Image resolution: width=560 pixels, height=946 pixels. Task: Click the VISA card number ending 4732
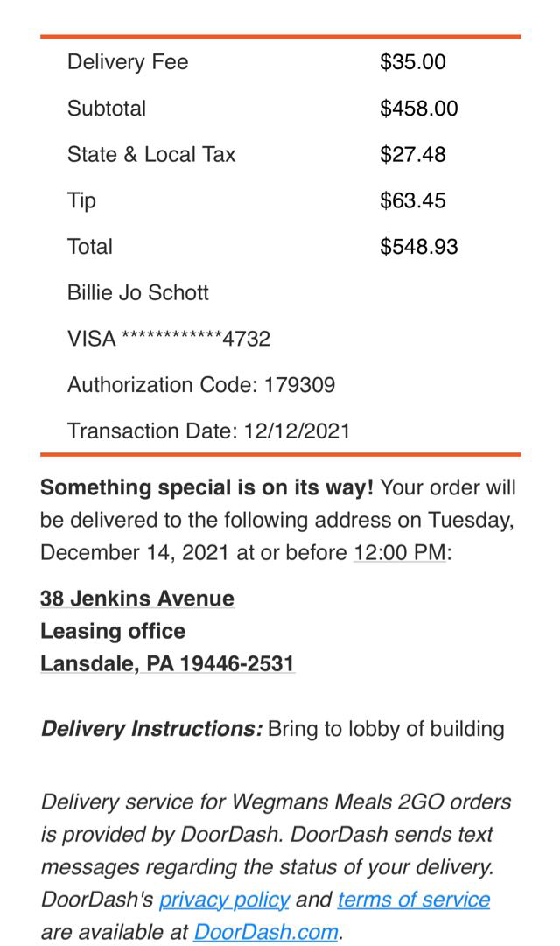169,339
